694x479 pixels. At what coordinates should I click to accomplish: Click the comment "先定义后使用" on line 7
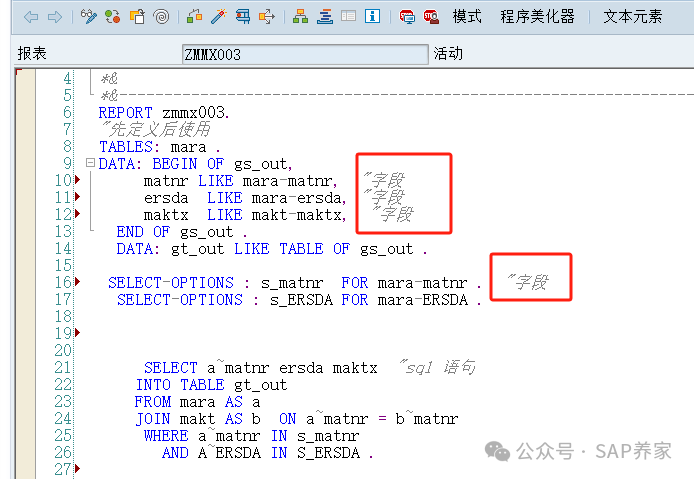pyautogui.click(x=155, y=129)
